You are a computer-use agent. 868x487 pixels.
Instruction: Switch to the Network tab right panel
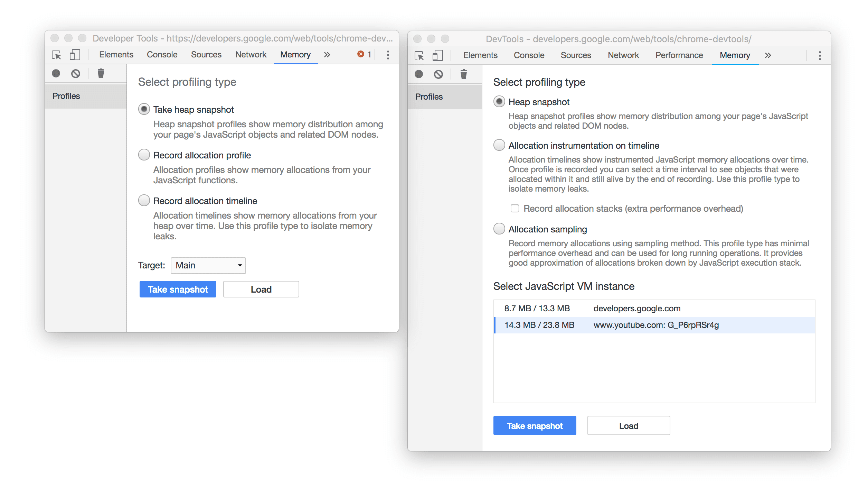pos(622,55)
